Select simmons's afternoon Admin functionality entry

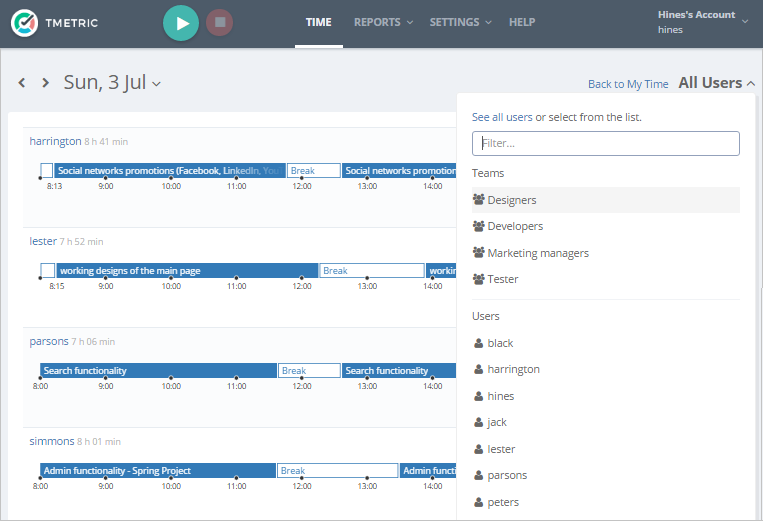[428, 471]
